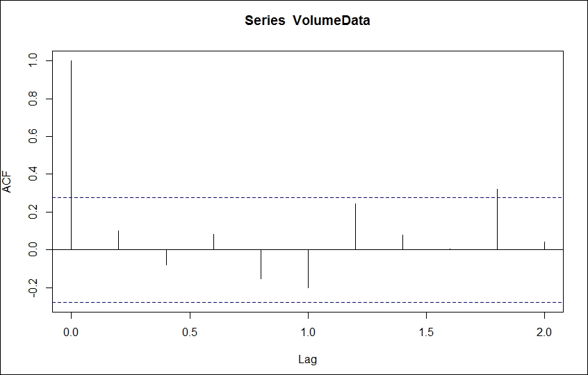Click the 2.0 tick label on x-axis

pos(544,333)
